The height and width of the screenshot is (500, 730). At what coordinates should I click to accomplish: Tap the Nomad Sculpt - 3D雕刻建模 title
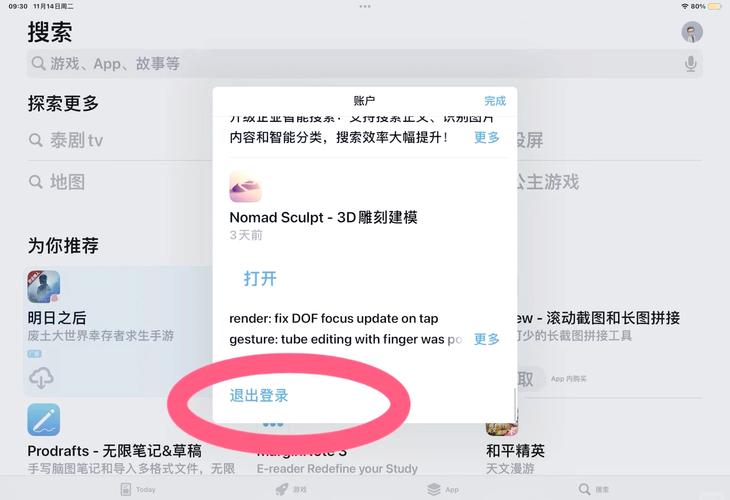(323, 217)
